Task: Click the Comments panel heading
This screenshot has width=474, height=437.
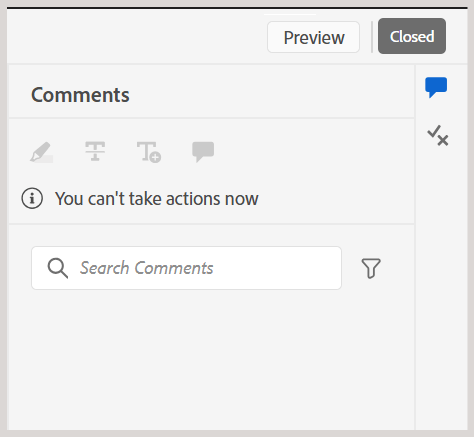Action: coord(80,95)
